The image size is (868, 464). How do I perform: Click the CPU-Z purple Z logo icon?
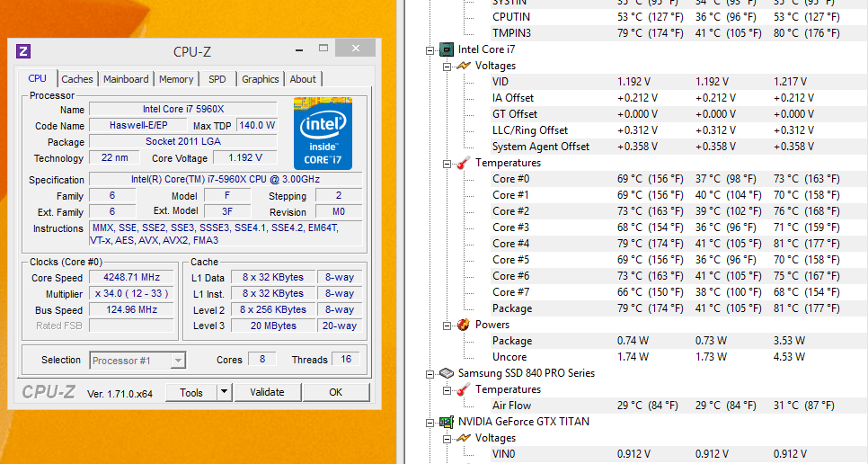point(23,51)
